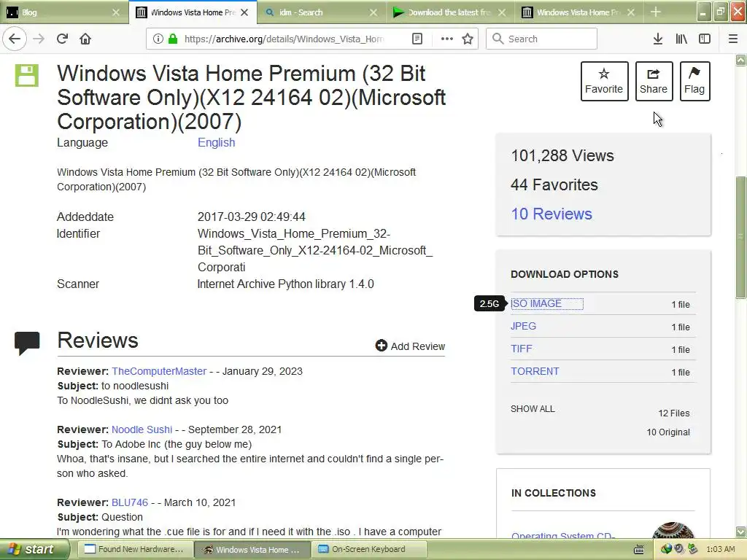Screen dimensions: 747x560
Task: Open the 10 Reviews link
Action: click(551, 214)
